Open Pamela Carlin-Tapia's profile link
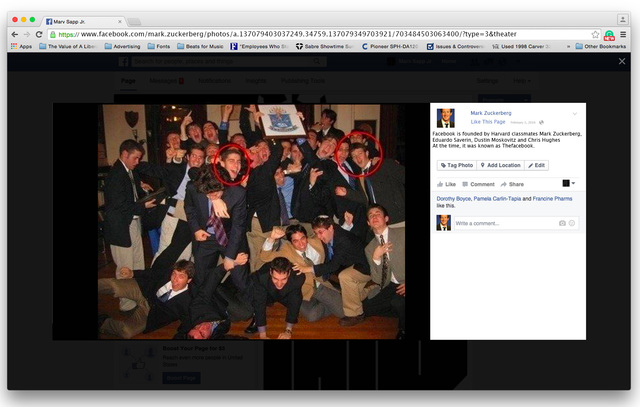The image size is (640, 407). (497, 199)
